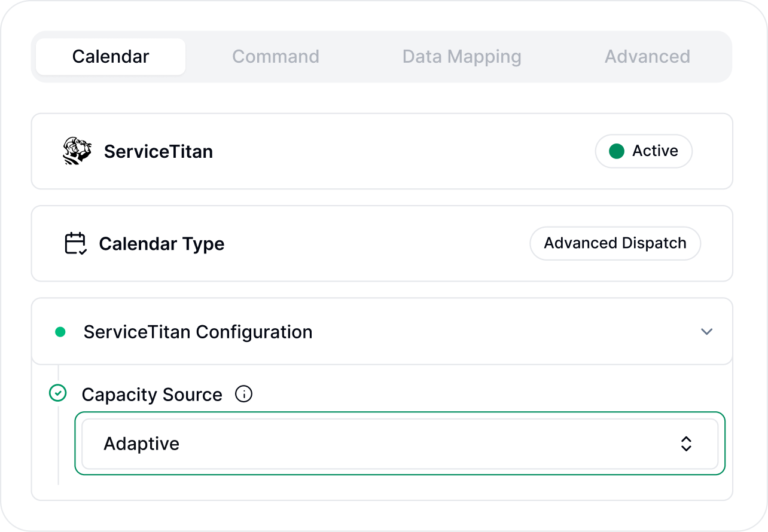Click the Calendar Type label text
The height and width of the screenshot is (532, 768).
(x=161, y=244)
